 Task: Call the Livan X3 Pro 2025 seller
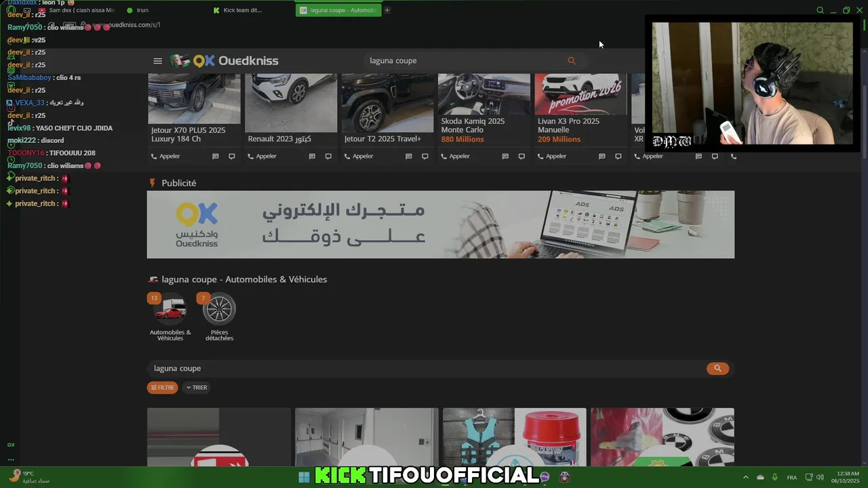pyautogui.click(x=552, y=157)
